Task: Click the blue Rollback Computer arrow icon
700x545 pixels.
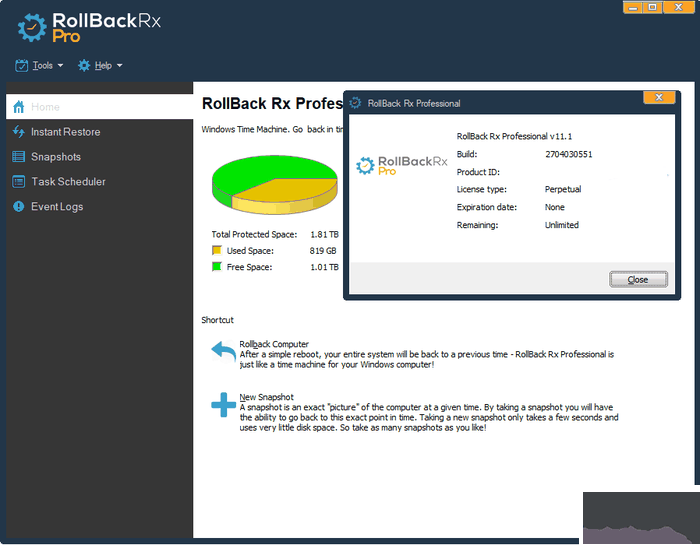Action: click(x=222, y=352)
